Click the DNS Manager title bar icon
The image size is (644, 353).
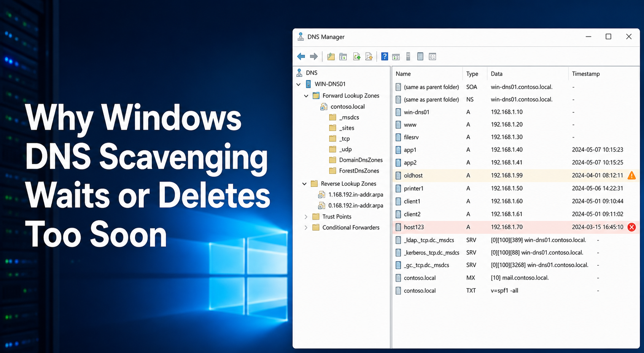tap(301, 36)
